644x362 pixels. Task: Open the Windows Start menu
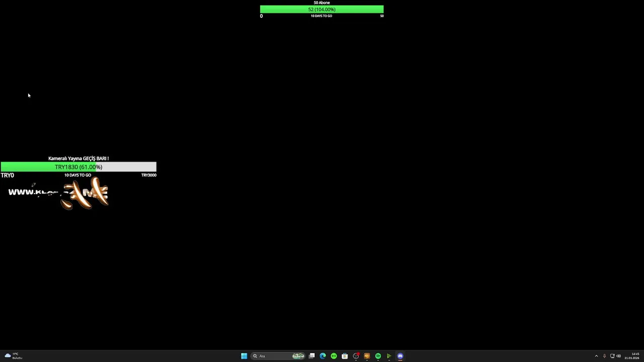(x=244, y=356)
